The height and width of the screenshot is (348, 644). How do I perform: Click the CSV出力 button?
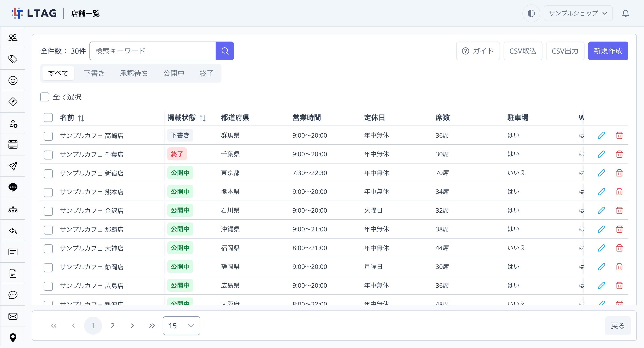click(x=565, y=51)
